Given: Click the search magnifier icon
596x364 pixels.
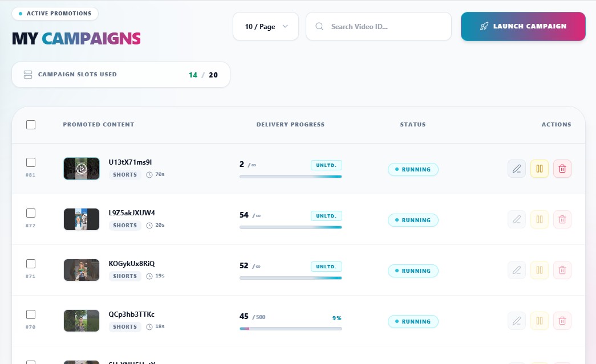Looking at the screenshot, I should pyautogui.click(x=319, y=26).
